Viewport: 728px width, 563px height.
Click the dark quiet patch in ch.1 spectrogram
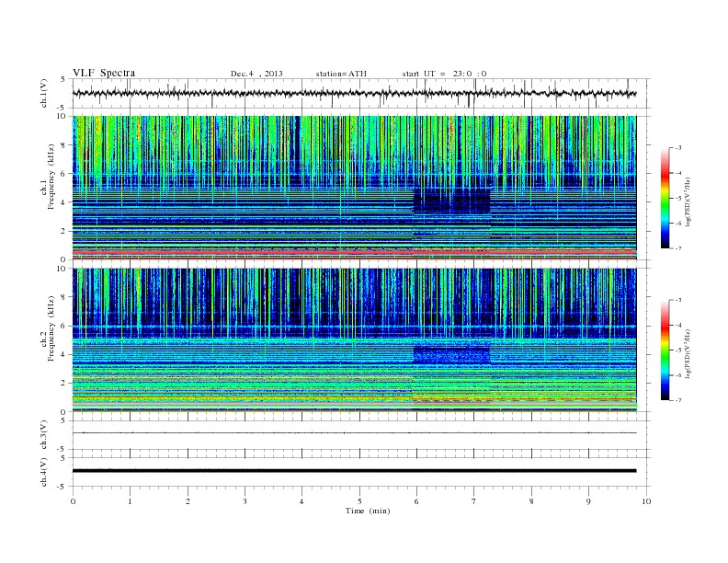(451, 201)
